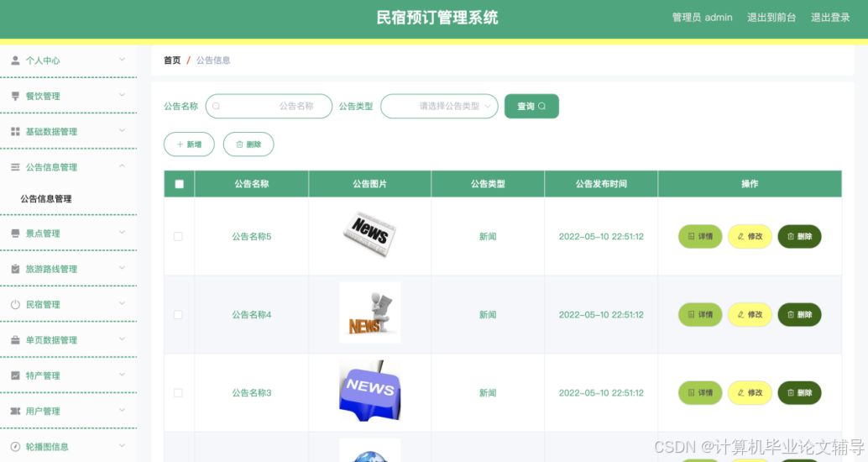Click trash icon in 公告名称5 row
868x462 pixels.
pos(791,237)
